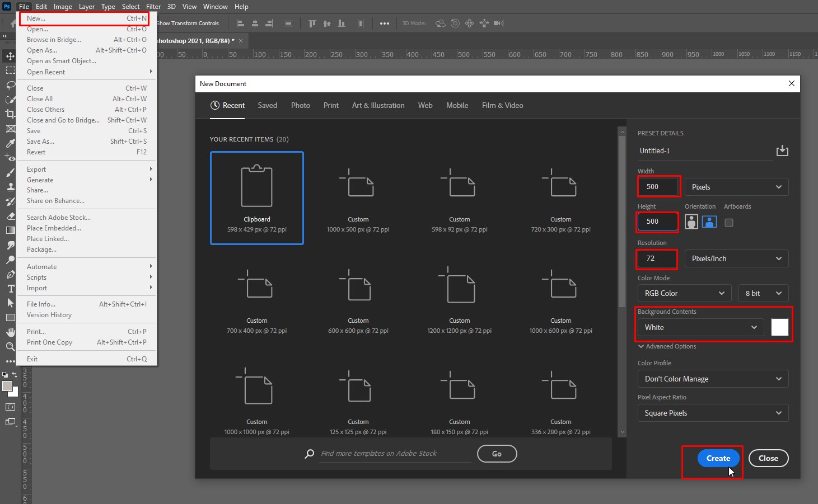Pick the Eyedropper tool

coord(10,143)
